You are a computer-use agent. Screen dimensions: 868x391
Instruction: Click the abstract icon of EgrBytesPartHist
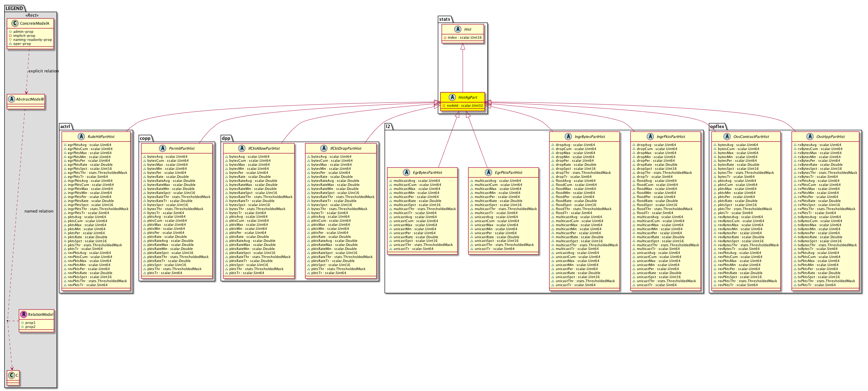[x=406, y=172]
